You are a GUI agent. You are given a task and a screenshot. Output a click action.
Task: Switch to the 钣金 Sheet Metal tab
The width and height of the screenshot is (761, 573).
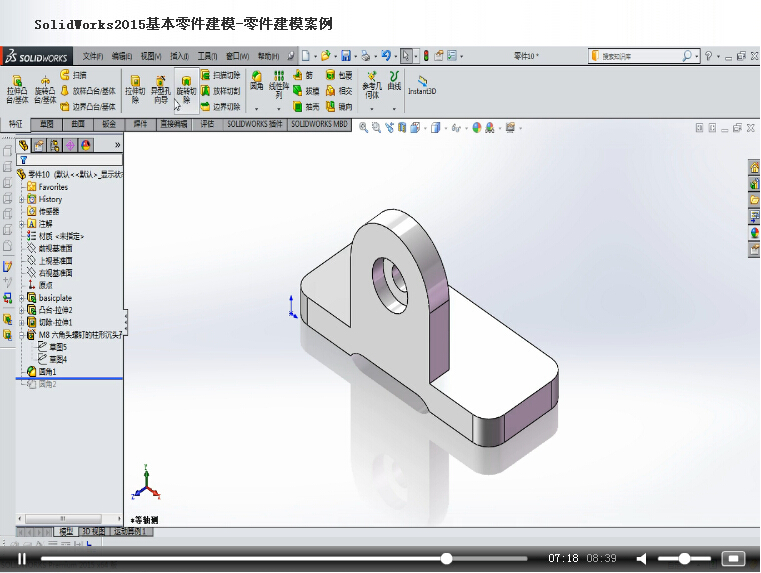point(109,125)
